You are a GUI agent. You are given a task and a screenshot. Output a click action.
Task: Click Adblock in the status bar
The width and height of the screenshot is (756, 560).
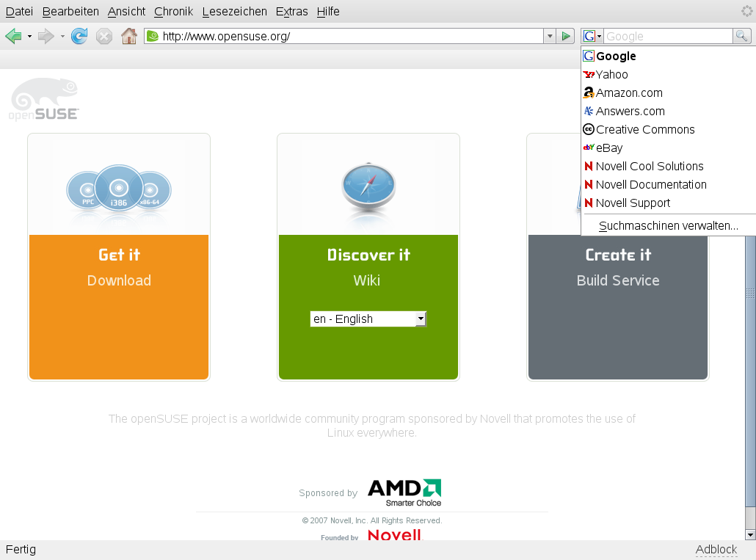(x=716, y=550)
